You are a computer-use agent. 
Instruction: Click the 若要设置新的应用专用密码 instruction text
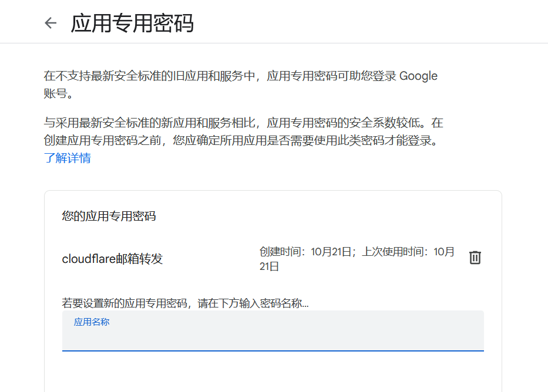click(x=185, y=303)
